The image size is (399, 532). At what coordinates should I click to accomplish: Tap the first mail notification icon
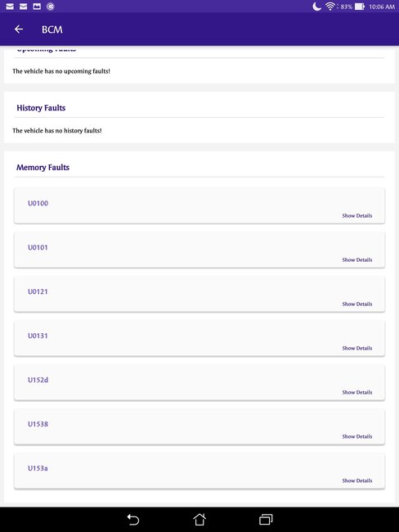[x=10, y=6]
